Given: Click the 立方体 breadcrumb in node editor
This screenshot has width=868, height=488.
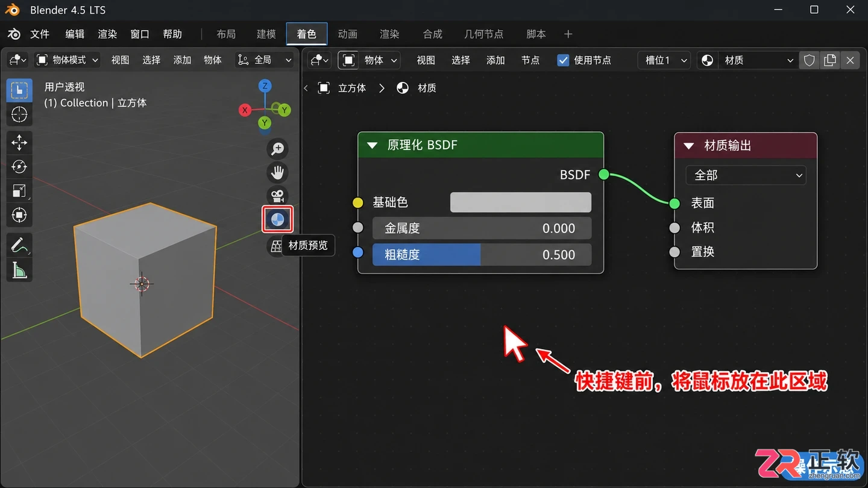Looking at the screenshot, I should point(352,88).
